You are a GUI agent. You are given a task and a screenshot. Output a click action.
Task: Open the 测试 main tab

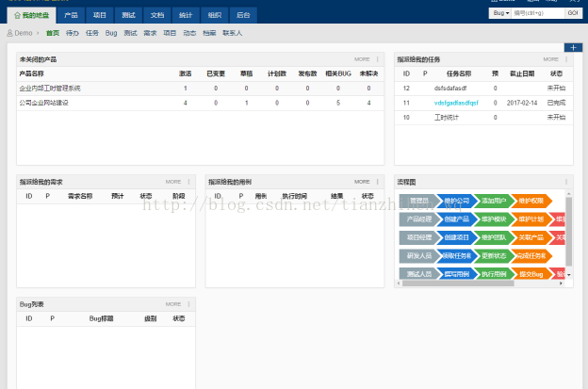click(x=128, y=15)
